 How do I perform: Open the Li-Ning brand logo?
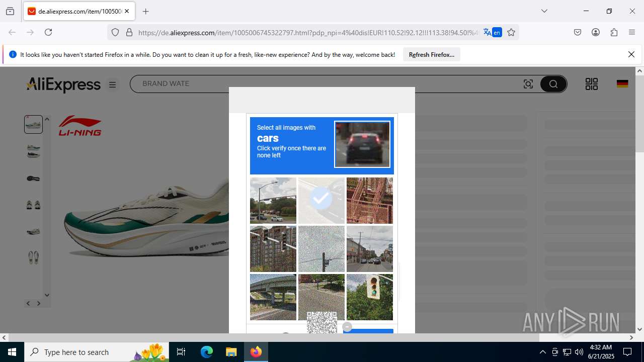(x=80, y=126)
